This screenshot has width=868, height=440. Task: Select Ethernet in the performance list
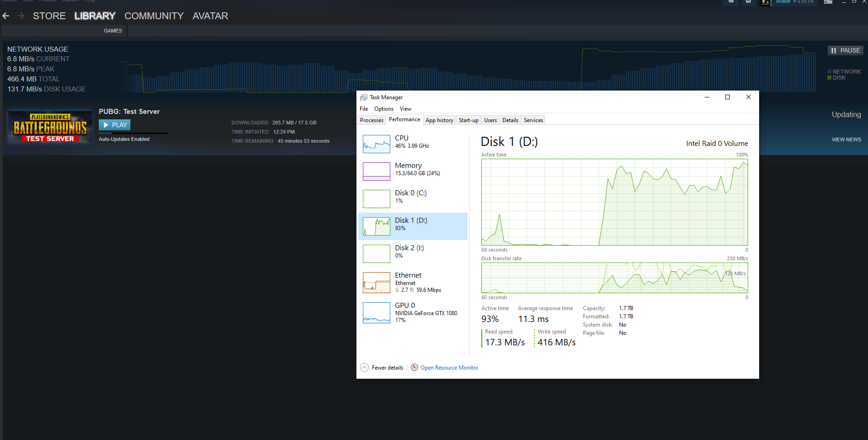click(x=413, y=283)
